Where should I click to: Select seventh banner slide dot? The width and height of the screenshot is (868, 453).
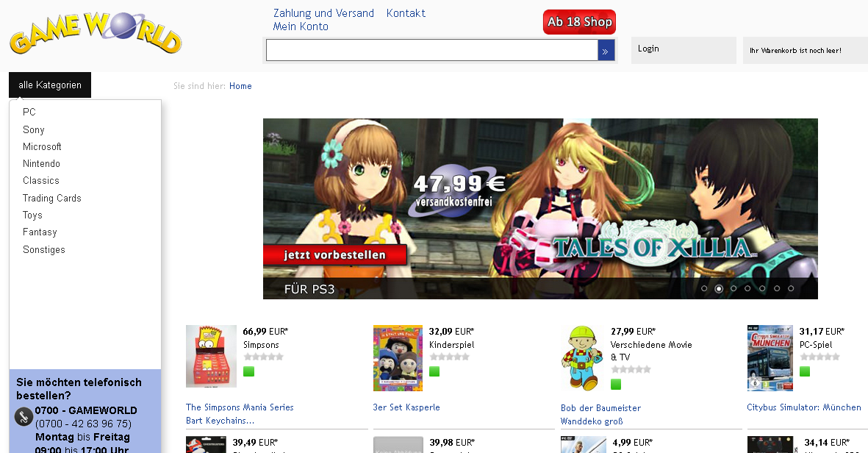pyautogui.click(x=791, y=288)
